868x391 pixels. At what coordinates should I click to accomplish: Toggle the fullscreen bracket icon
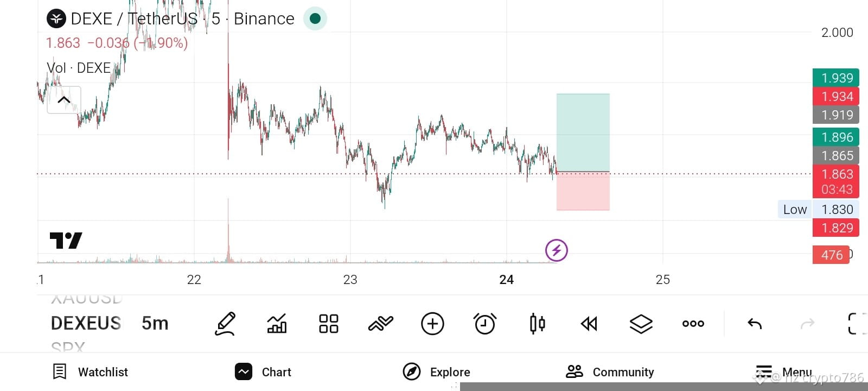click(857, 324)
